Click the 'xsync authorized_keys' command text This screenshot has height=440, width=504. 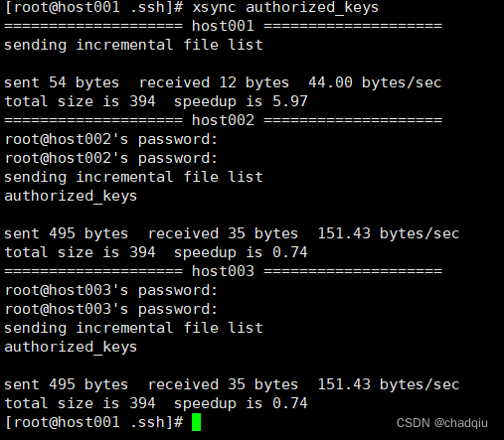click(x=285, y=7)
